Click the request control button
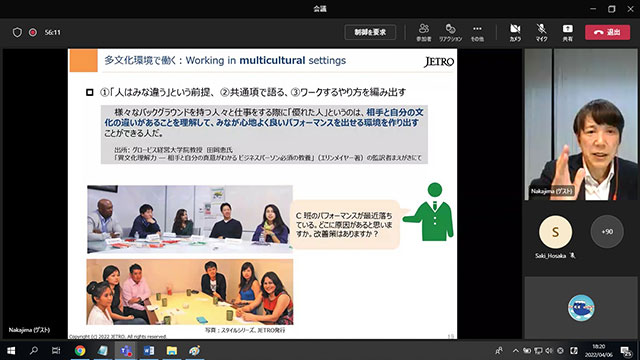This screenshot has height=360, width=640. (x=370, y=32)
